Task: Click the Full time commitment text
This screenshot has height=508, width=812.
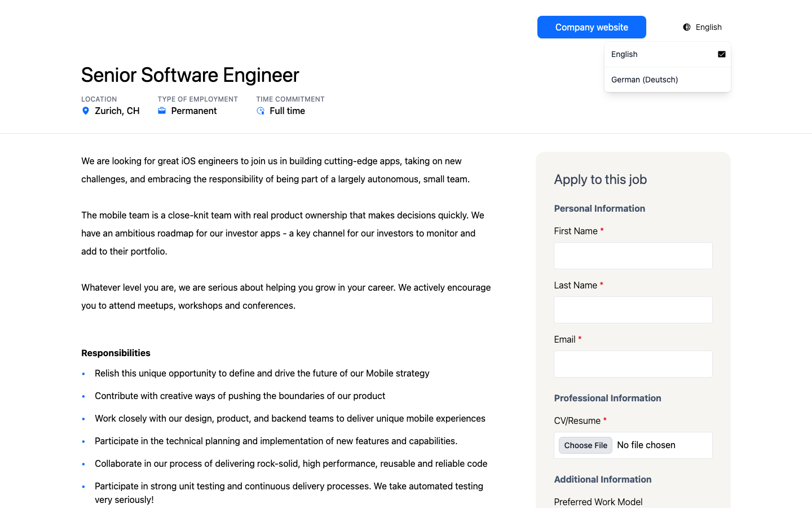Action: [x=288, y=111]
